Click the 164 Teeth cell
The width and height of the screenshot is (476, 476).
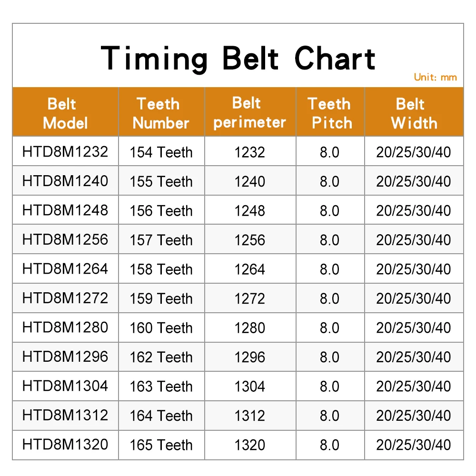(161, 415)
